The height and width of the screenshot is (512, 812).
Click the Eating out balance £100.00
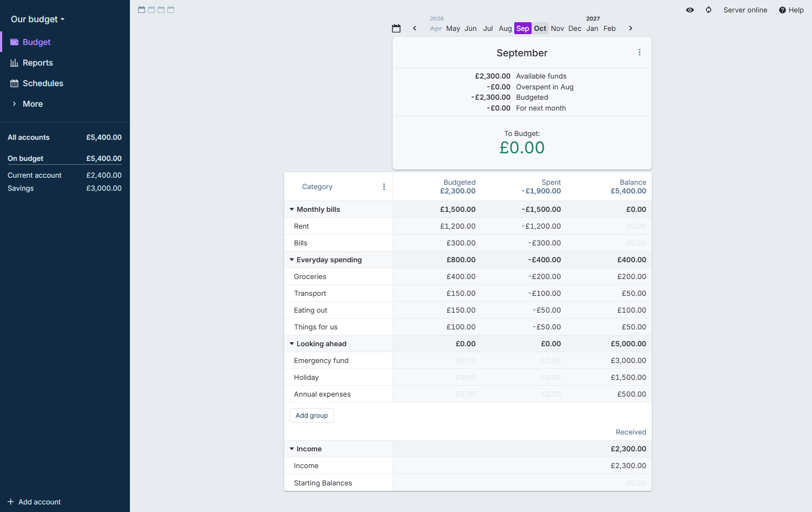(632, 310)
